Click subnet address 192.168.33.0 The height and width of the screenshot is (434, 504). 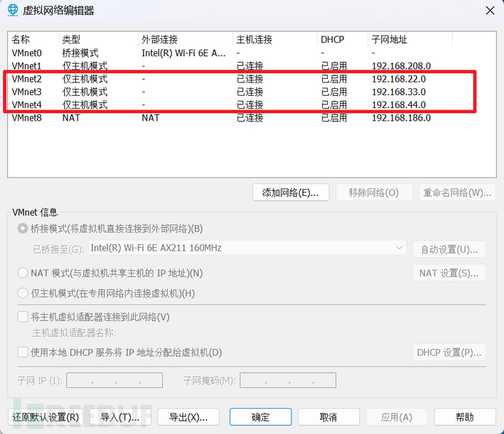399,92
